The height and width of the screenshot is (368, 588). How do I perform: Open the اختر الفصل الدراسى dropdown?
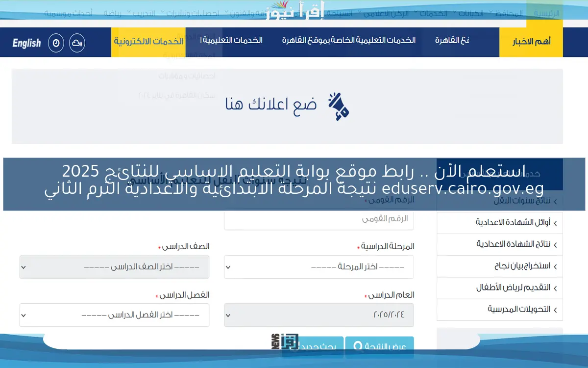point(114,315)
